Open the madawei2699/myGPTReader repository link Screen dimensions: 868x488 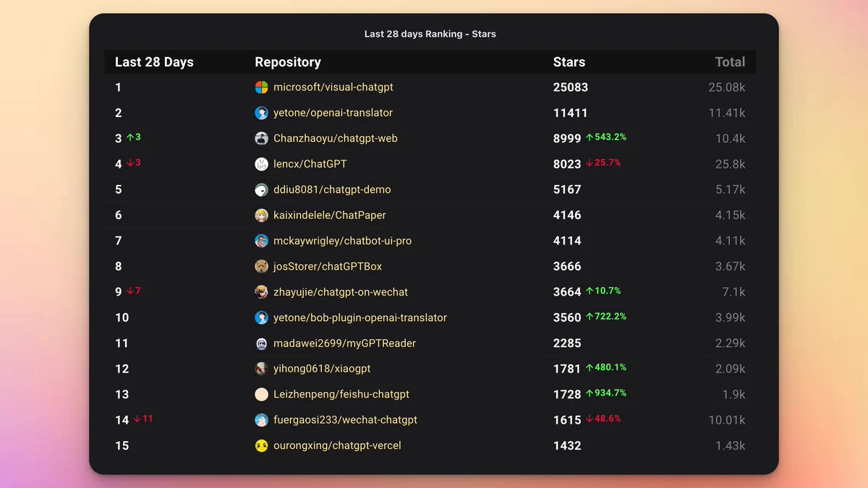coord(344,343)
